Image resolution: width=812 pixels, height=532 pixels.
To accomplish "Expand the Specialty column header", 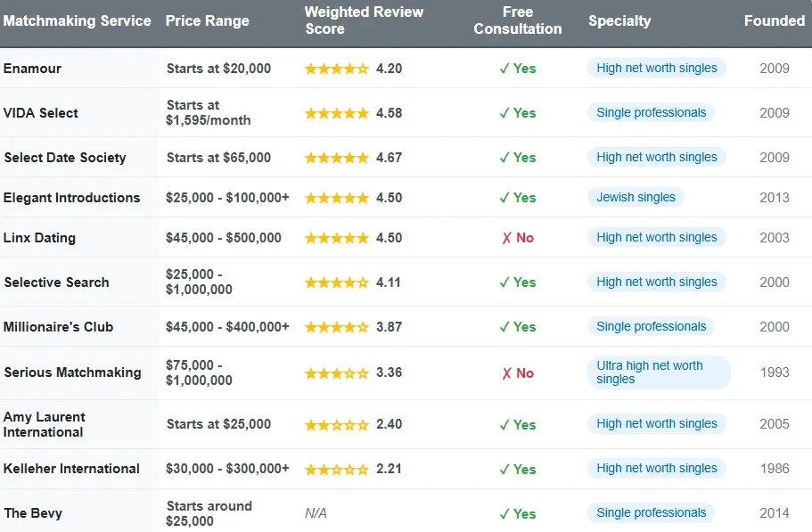I will pos(619,20).
